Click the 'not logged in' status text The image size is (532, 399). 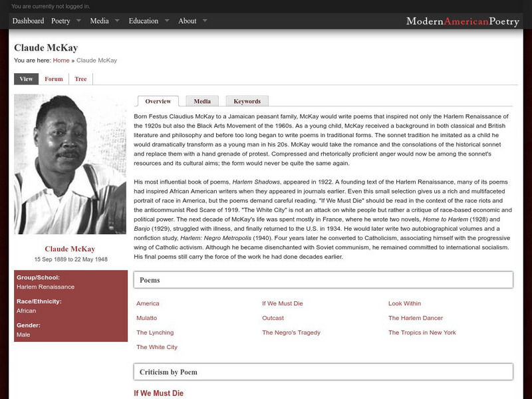51,7
